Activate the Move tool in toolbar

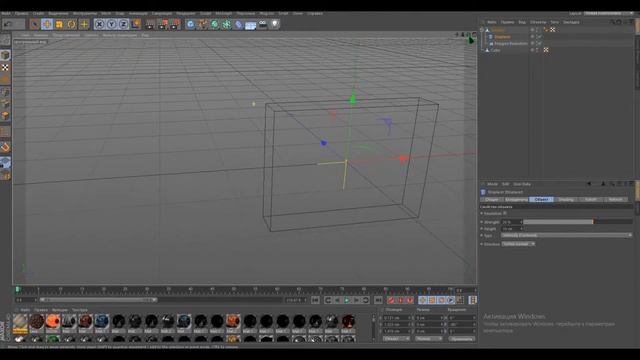click(x=47, y=24)
